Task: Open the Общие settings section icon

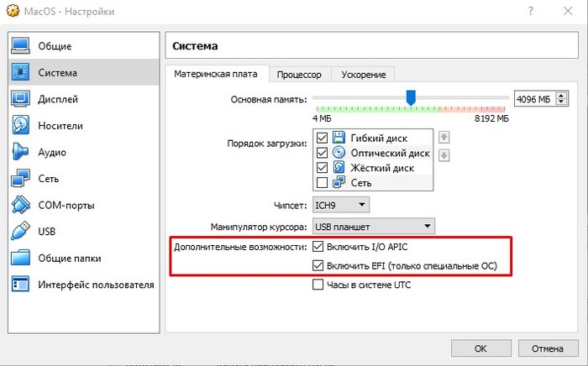Action: tap(21, 46)
